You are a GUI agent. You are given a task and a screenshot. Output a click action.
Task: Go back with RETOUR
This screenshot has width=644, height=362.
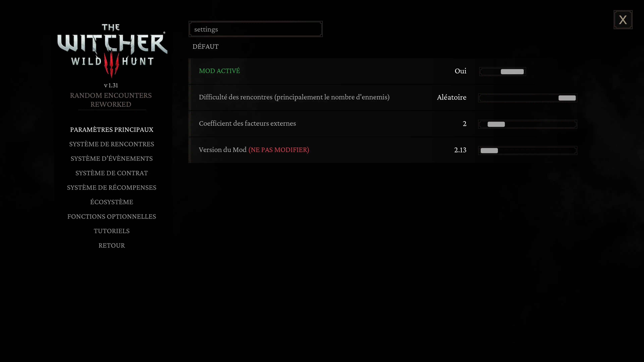pos(112,246)
